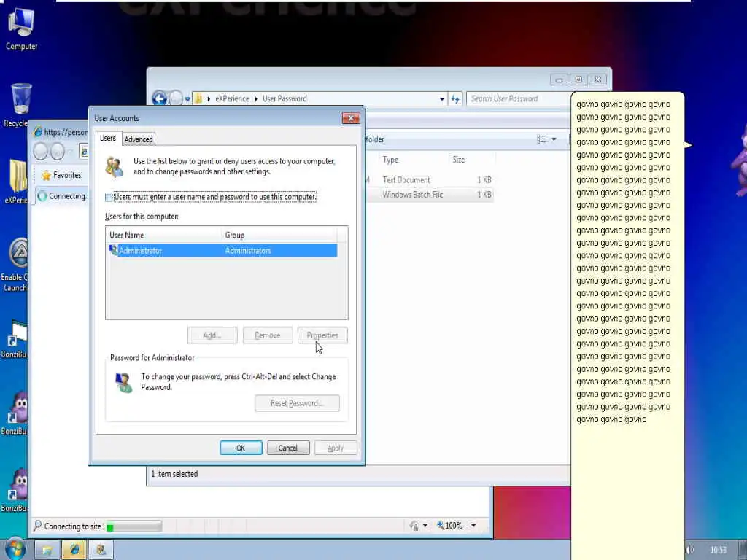Click the eXPerience breadcrumb segment

[232, 98]
